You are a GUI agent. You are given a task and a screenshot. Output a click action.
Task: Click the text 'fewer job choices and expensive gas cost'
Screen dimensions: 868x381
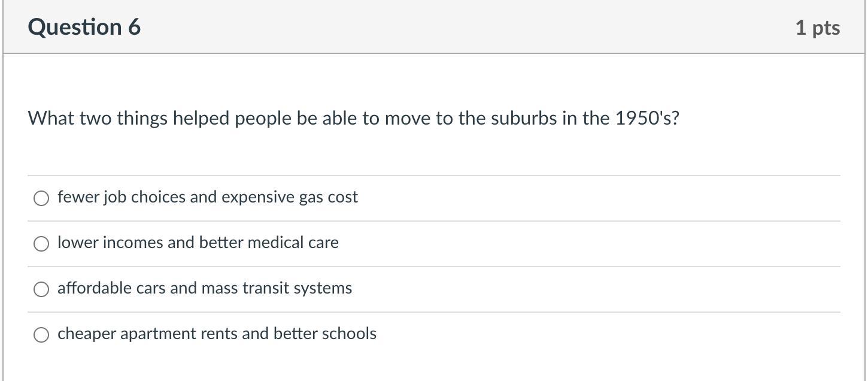click(207, 197)
